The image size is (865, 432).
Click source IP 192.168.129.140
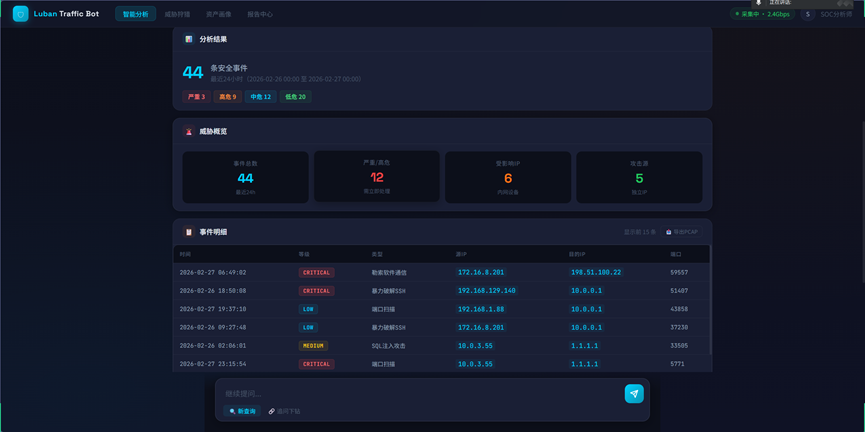[486, 291]
